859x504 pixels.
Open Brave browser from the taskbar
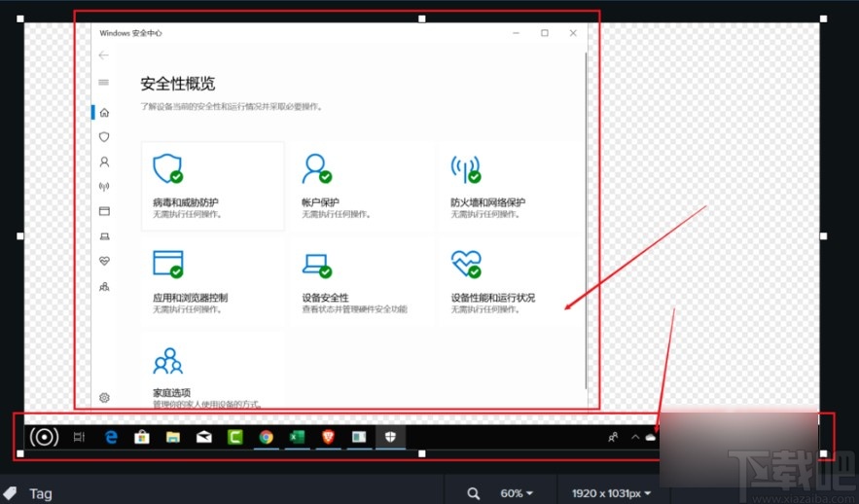pyautogui.click(x=328, y=437)
